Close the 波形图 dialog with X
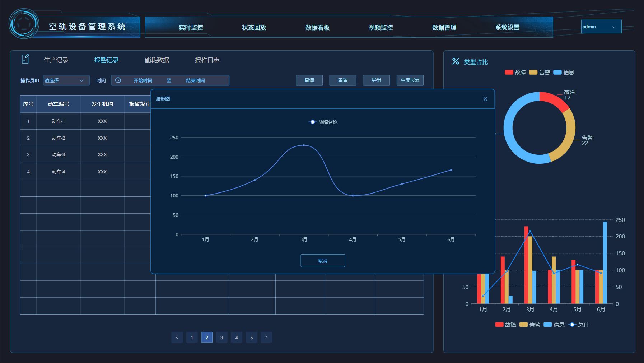Screen dimensions: 644x363 pyautogui.click(x=485, y=99)
